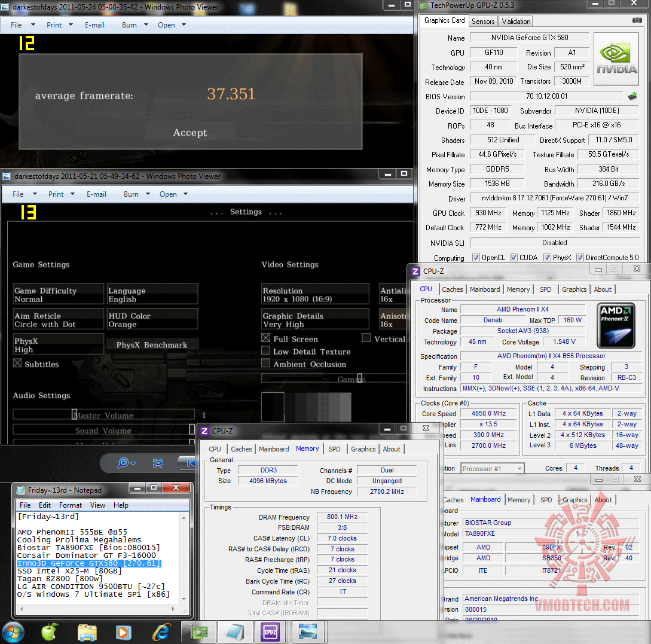Click the title icon of CPU-Z Memory window

pyautogui.click(x=204, y=431)
